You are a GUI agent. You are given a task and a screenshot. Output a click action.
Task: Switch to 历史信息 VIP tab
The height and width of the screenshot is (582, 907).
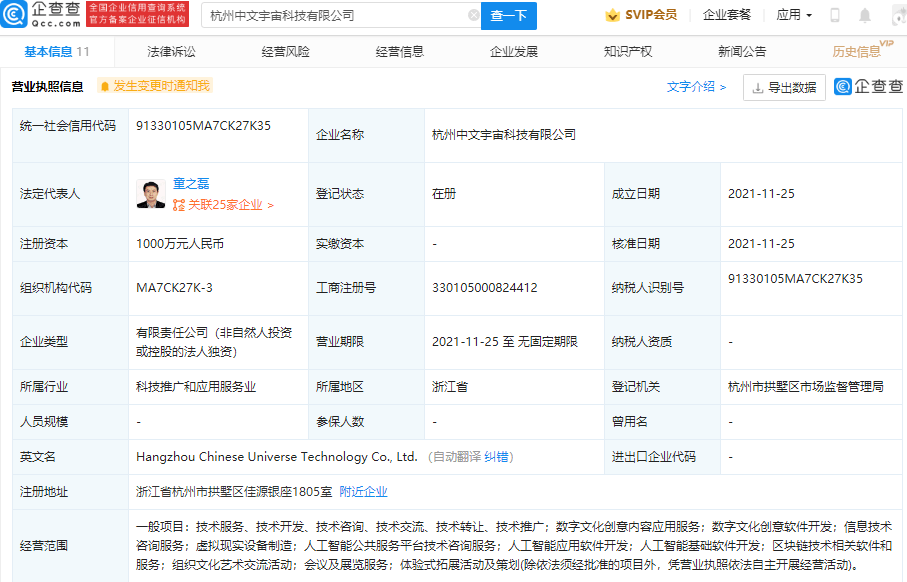tap(862, 50)
